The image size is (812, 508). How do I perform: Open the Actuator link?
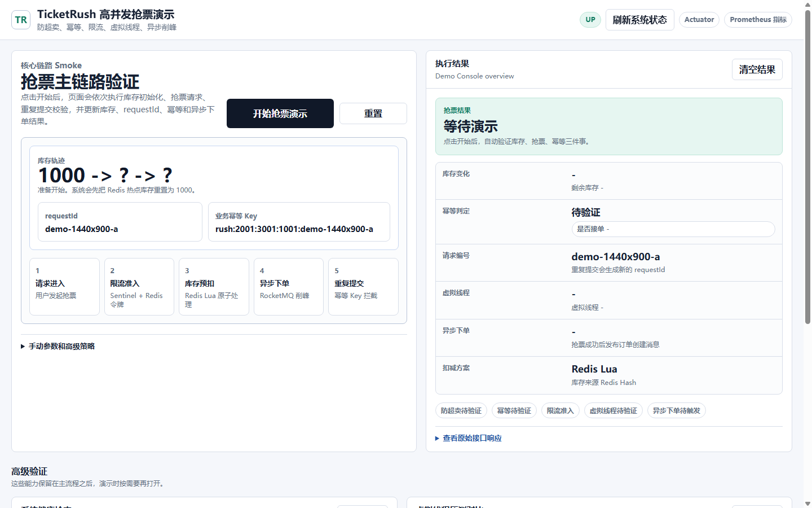[699, 20]
